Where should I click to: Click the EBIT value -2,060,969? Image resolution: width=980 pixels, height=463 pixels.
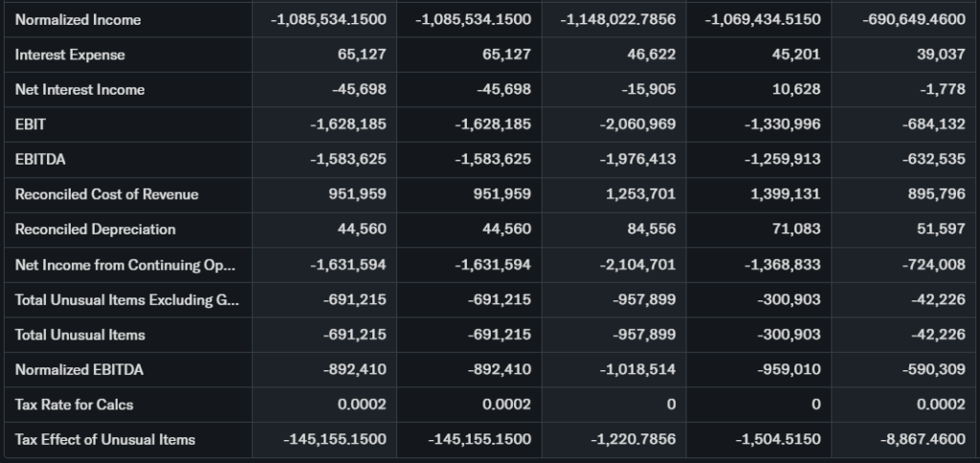(x=638, y=124)
